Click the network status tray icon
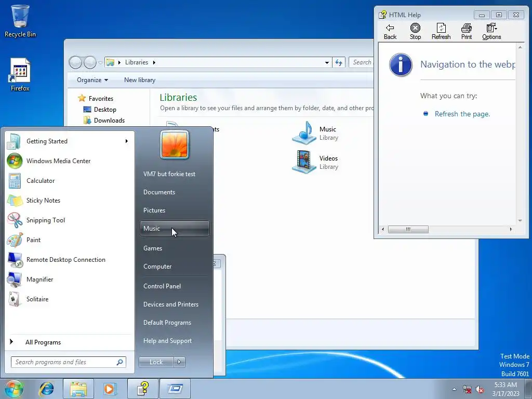 coord(467,390)
